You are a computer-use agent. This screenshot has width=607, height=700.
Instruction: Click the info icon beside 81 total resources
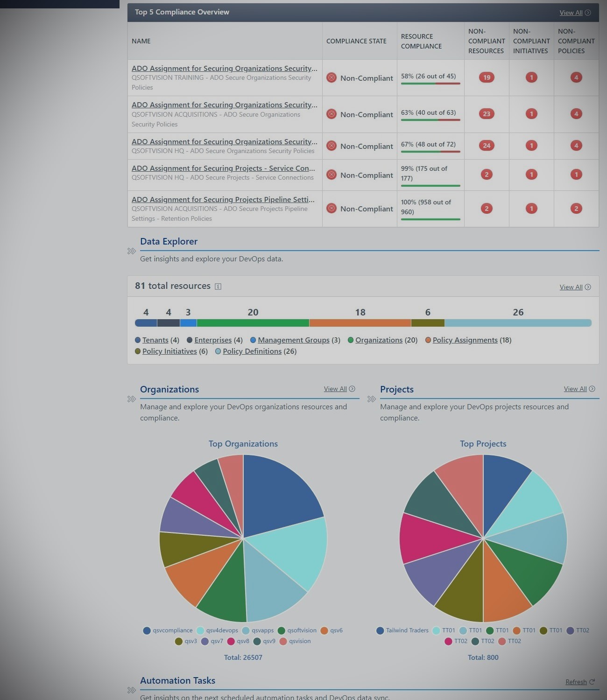click(x=218, y=287)
